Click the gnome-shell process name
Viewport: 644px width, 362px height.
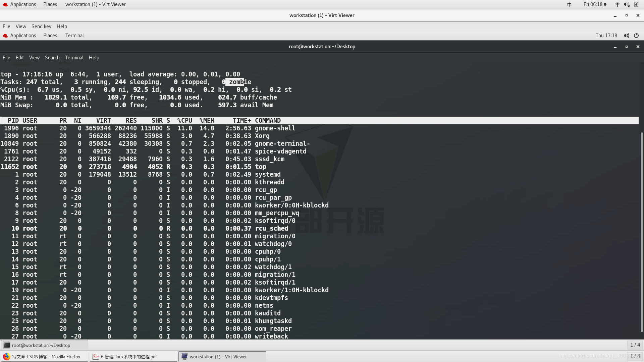tap(275, 128)
